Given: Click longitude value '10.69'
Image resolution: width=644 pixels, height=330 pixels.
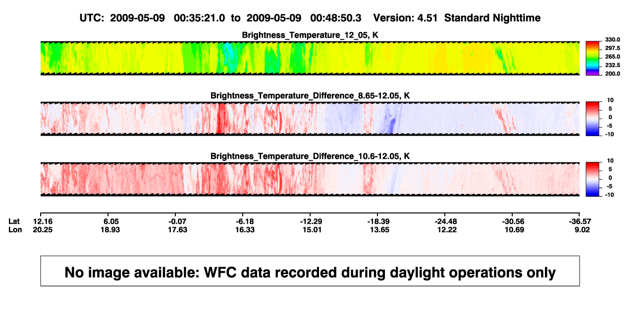Looking at the screenshot, I should point(515,230).
